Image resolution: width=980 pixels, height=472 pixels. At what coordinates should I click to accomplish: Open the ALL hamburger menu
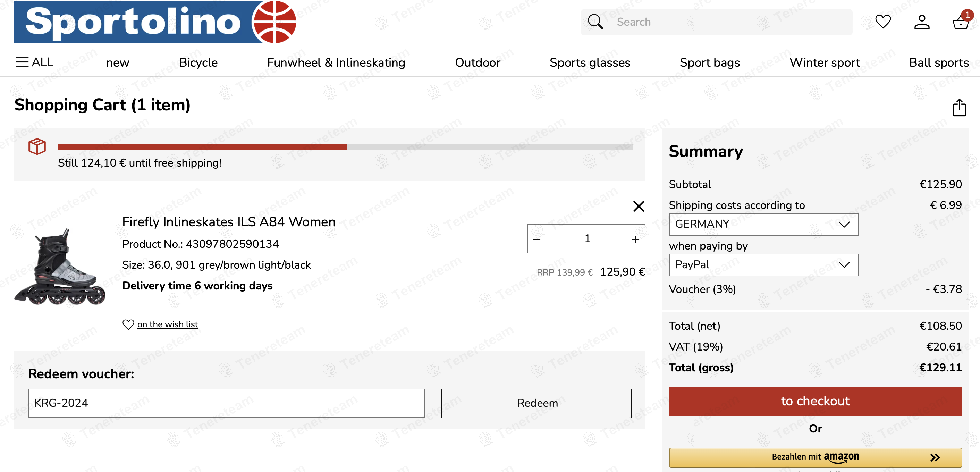tap(34, 62)
